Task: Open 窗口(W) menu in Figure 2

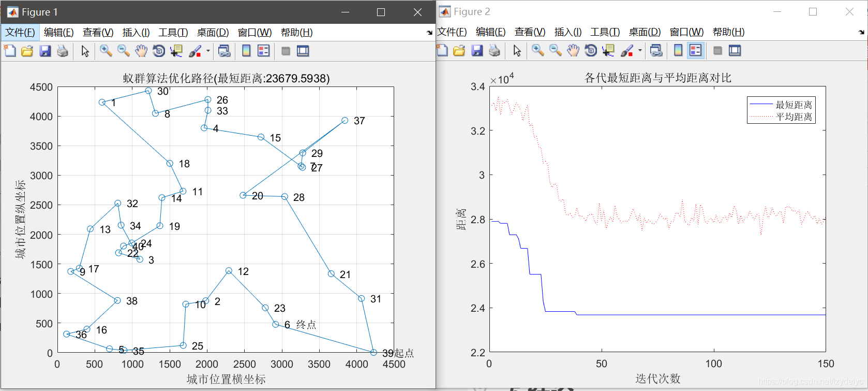Action: (687, 32)
